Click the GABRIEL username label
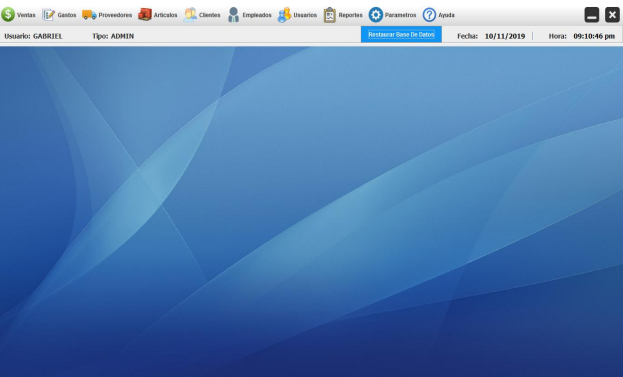The image size is (623, 377). coord(48,36)
